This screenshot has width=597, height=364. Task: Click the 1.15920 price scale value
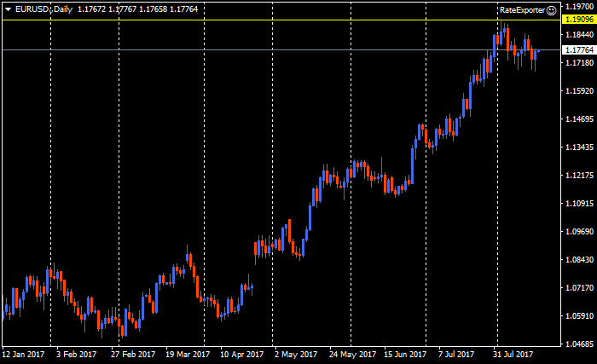(579, 91)
